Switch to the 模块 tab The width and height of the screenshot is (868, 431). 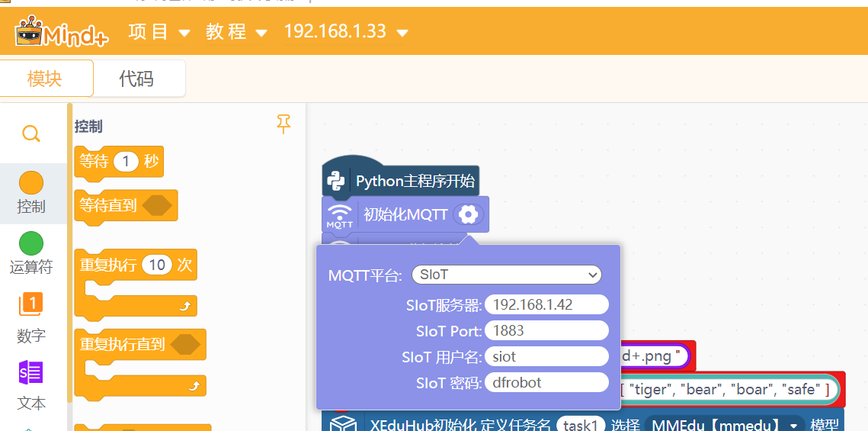(x=45, y=79)
